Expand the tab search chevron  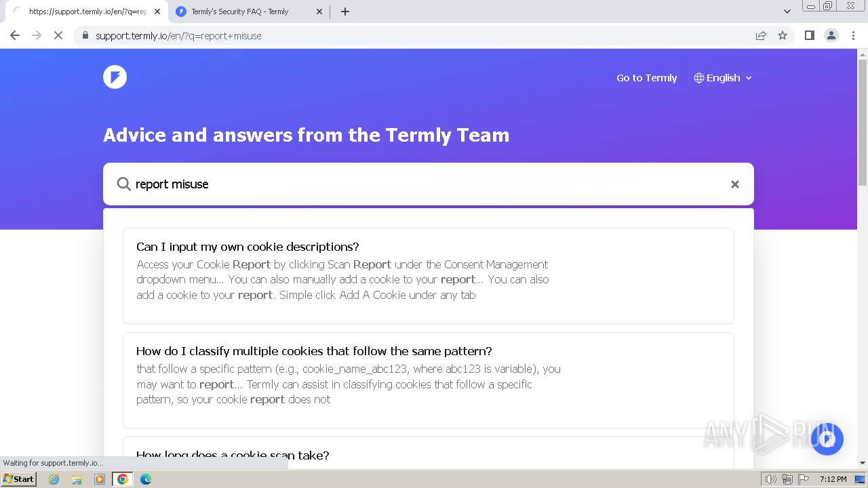point(787,12)
